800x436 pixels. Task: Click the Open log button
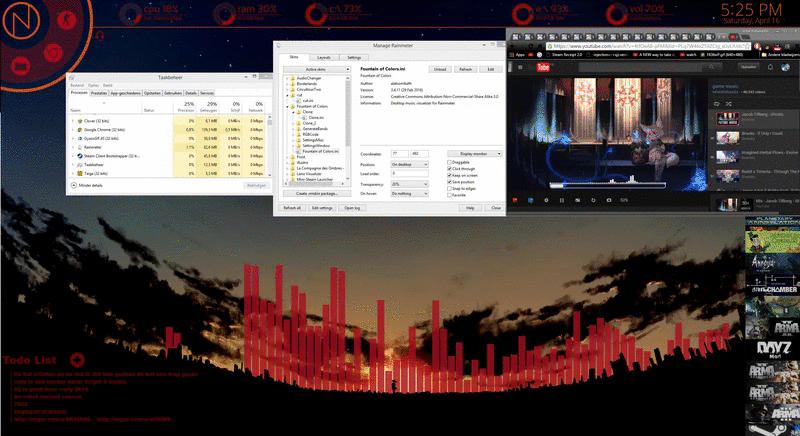tap(352, 208)
